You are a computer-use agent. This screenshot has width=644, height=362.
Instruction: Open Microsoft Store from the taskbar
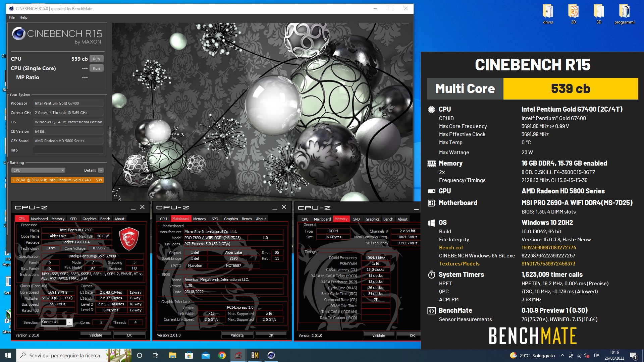click(x=189, y=355)
